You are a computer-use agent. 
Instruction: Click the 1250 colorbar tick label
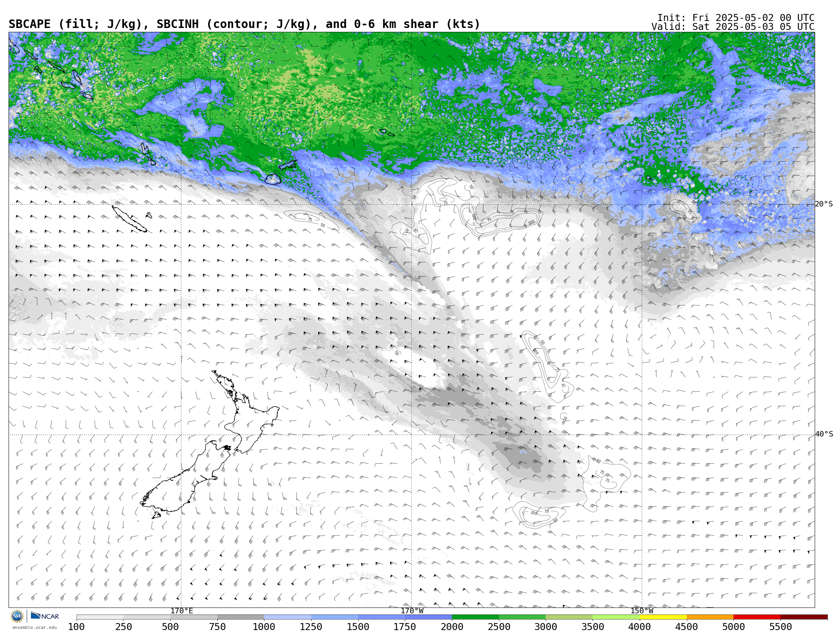pyautogui.click(x=311, y=627)
